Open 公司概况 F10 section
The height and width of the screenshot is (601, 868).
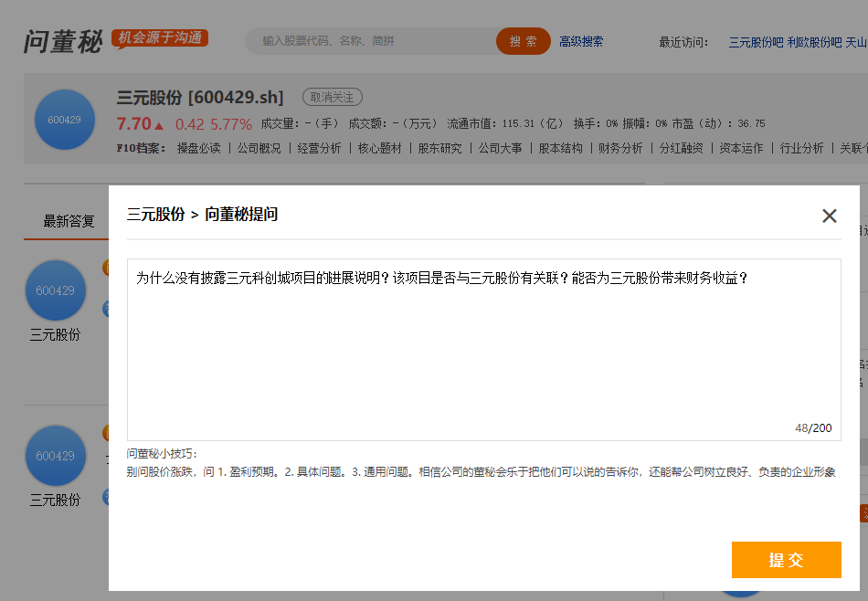coord(259,148)
